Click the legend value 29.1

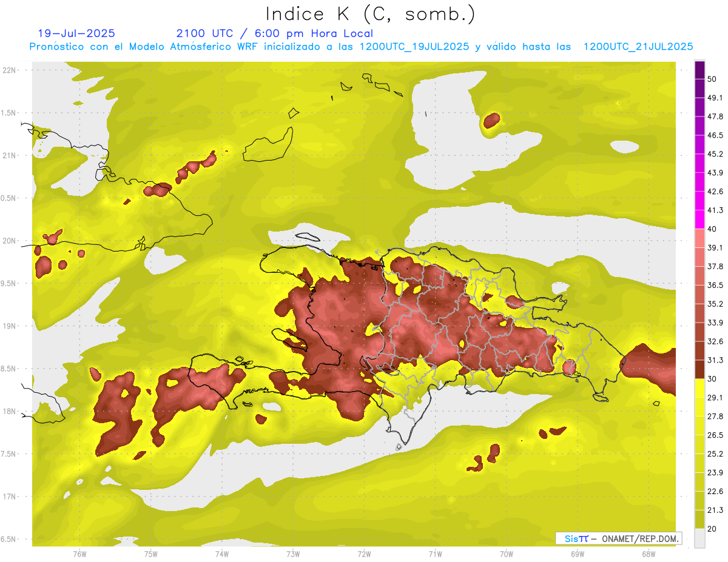tap(715, 398)
